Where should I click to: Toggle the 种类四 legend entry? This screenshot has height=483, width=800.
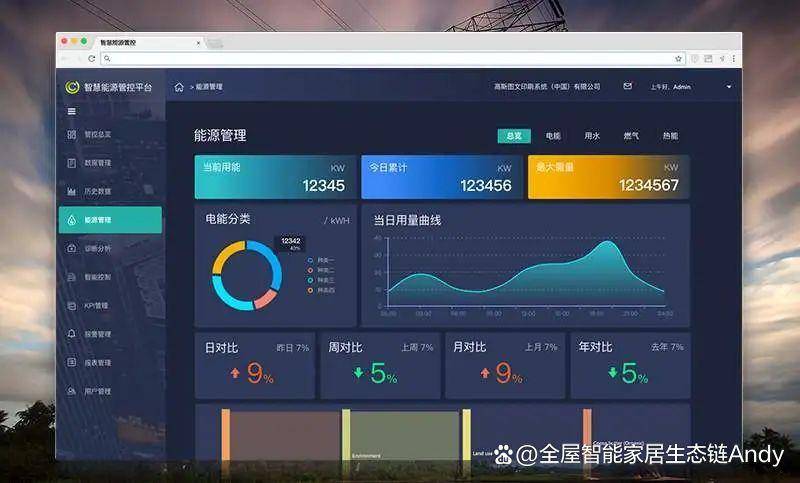click(x=321, y=291)
